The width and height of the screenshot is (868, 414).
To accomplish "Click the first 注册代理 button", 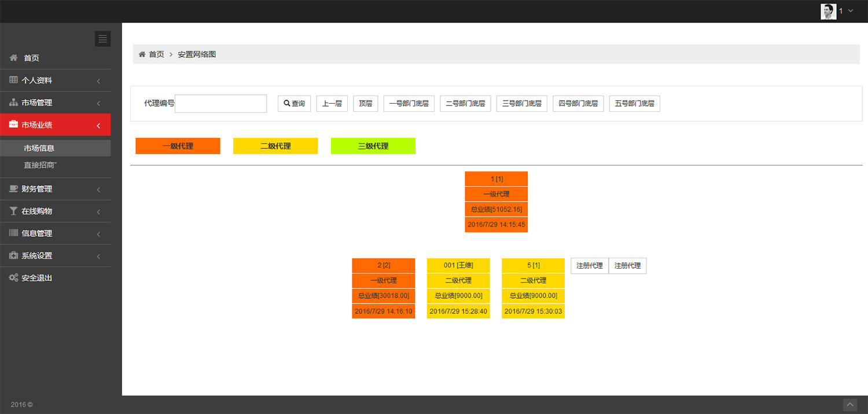I will point(589,266).
